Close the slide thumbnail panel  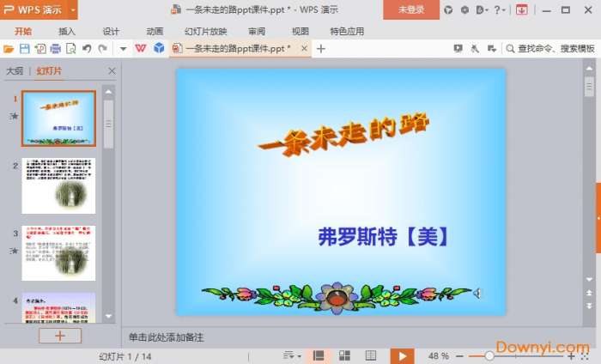112,71
